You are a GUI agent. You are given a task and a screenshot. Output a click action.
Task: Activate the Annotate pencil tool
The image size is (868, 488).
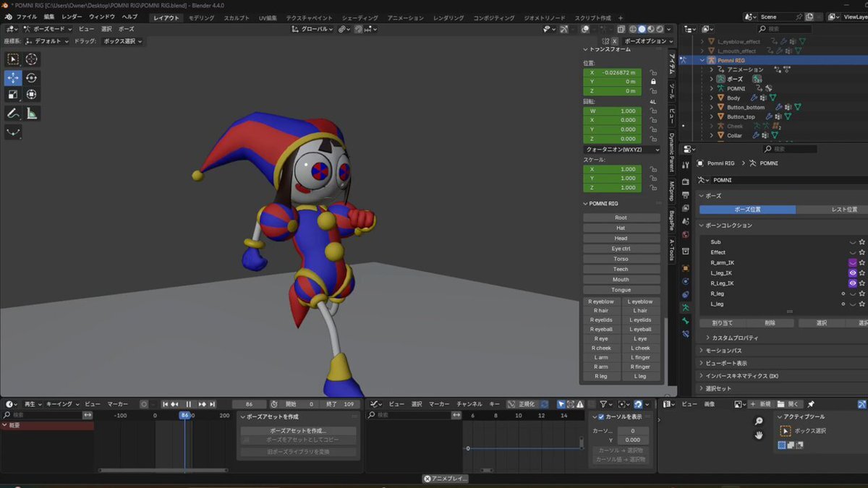click(13, 114)
